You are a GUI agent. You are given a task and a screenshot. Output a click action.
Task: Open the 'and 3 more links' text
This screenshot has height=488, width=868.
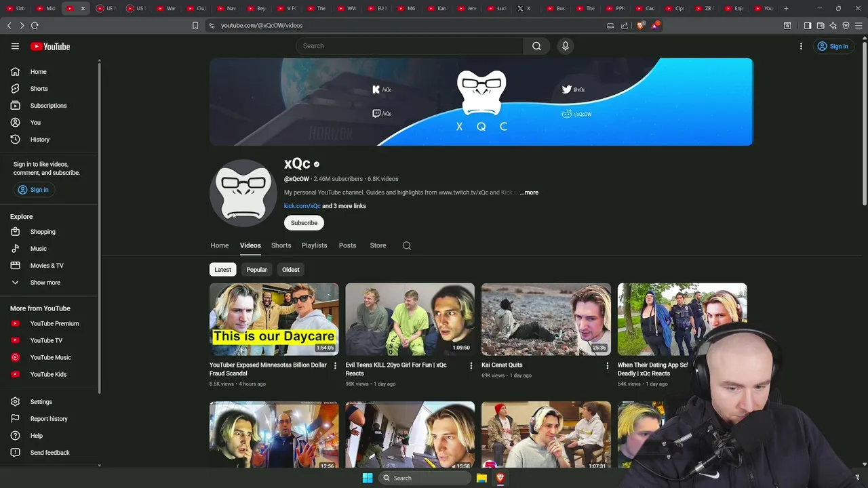click(344, 206)
